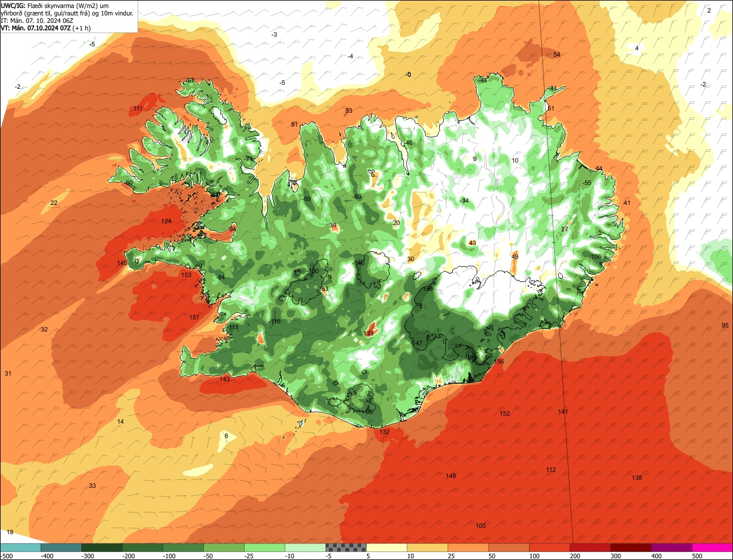Click the value 95 on the map
This screenshot has height=560, width=733.
tap(725, 325)
